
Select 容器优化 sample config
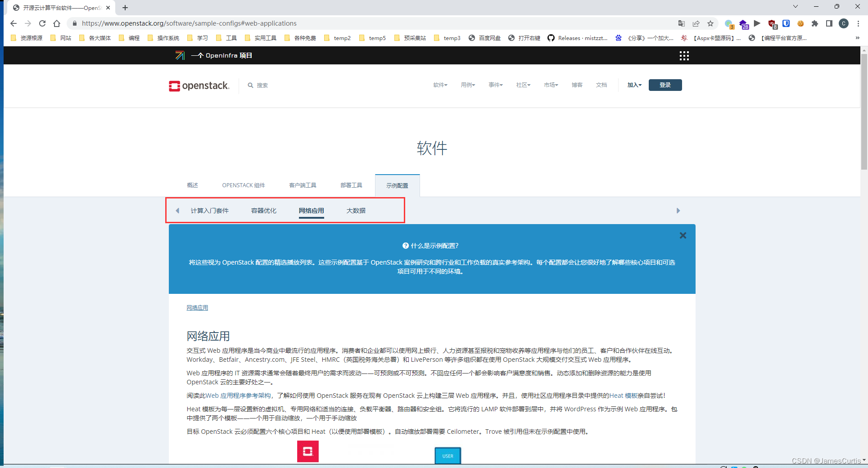264,211
